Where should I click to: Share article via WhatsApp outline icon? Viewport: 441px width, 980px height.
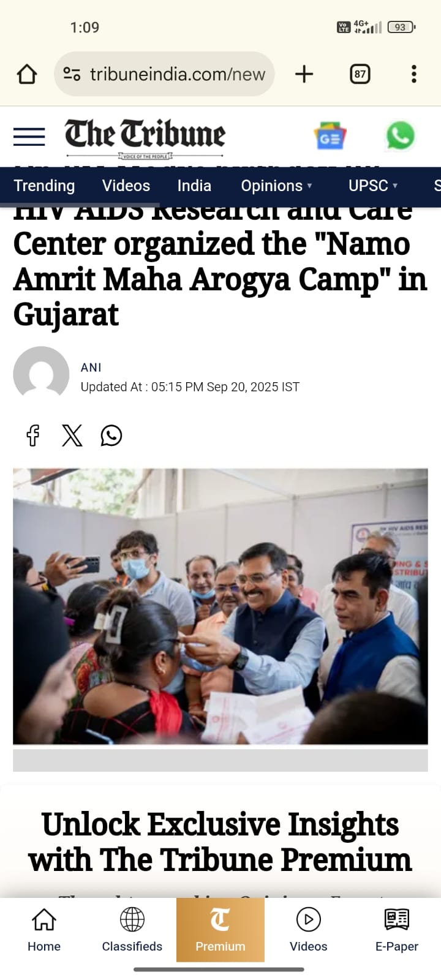(111, 435)
